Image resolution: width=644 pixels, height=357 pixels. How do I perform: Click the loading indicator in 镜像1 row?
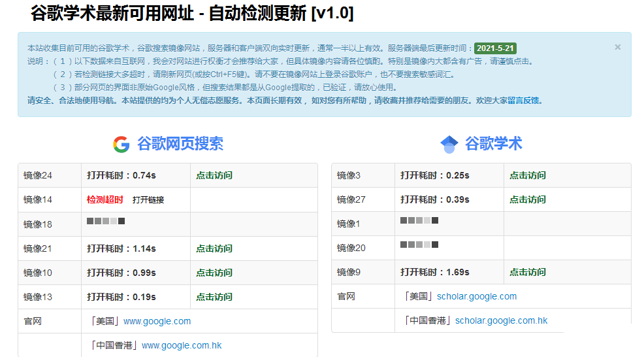419,220
